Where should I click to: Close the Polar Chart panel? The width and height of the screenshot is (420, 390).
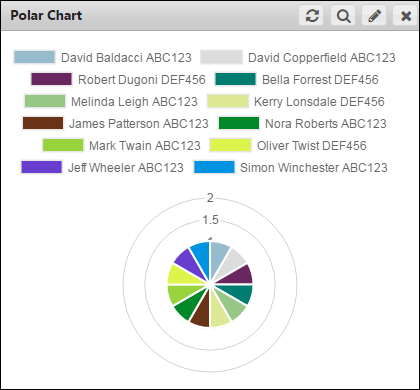pos(406,15)
